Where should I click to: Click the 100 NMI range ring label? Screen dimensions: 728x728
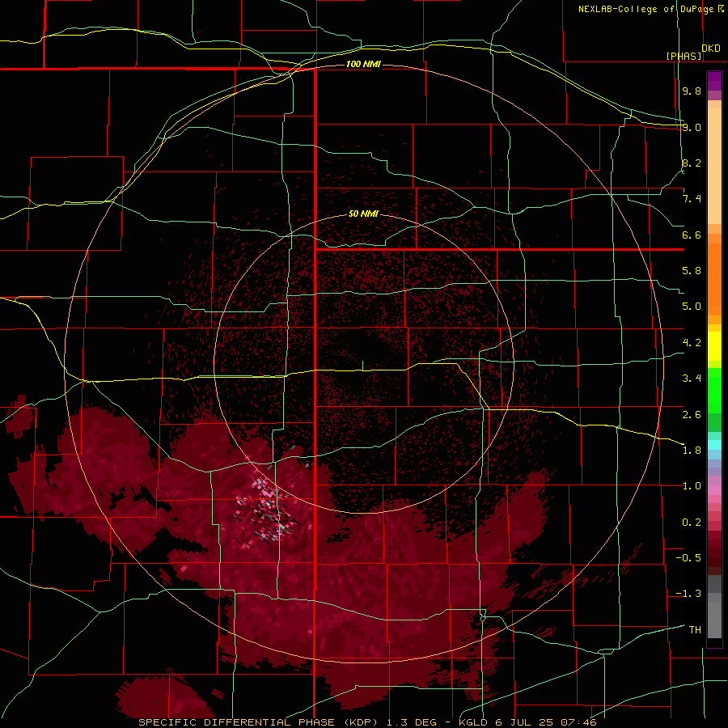pos(363,64)
